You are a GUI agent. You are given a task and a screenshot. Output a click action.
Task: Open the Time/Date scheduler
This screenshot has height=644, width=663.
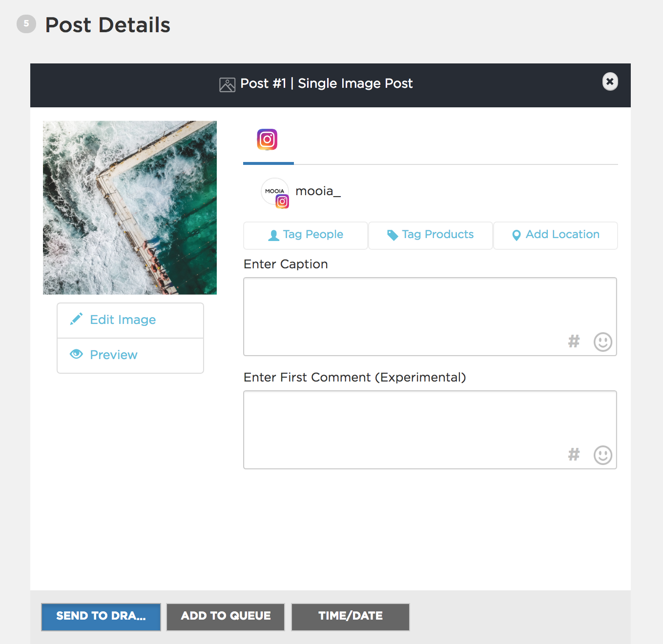(351, 617)
